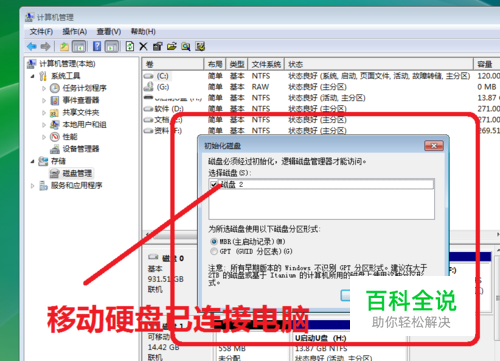Collapse the 系统工具 tree node arrow
This screenshot has height=361, width=500.
point(32,76)
